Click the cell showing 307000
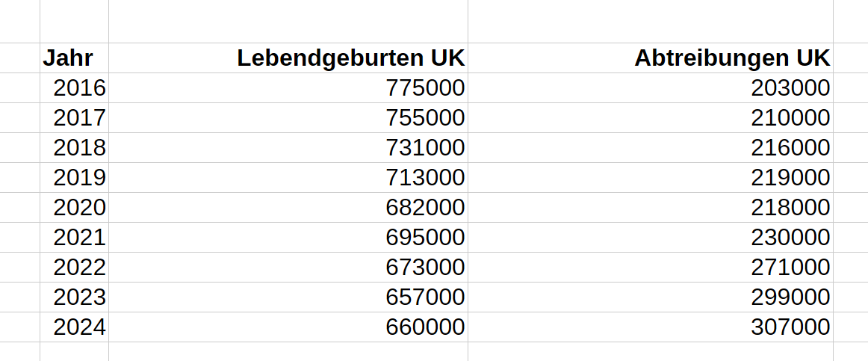This screenshot has width=868, height=361. 791,327
